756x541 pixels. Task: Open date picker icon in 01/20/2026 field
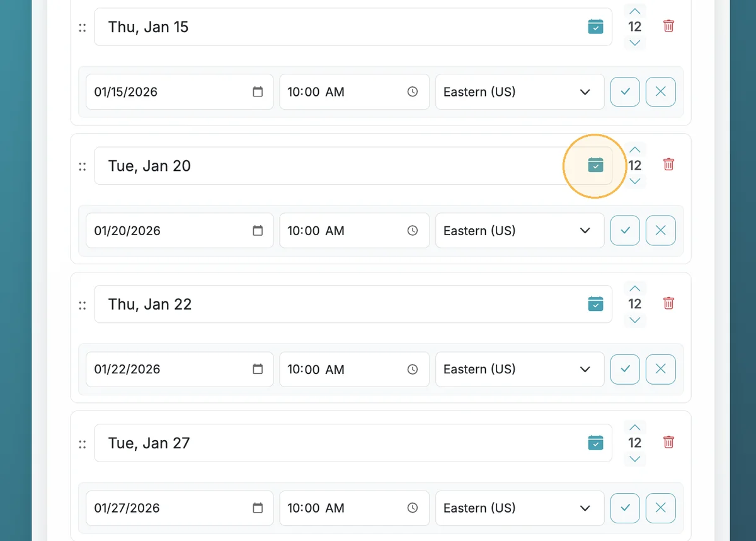(258, 231)
